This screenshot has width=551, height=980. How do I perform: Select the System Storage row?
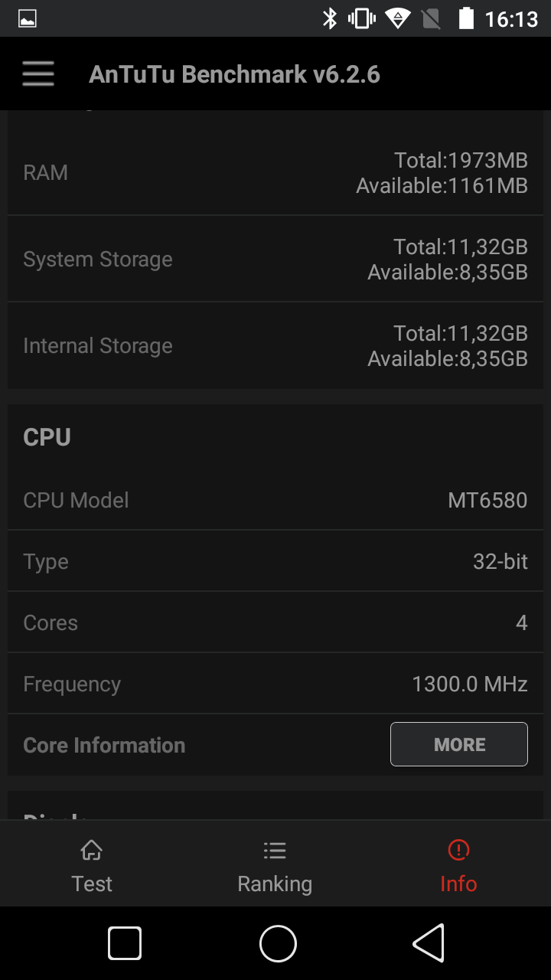[275, 260]
